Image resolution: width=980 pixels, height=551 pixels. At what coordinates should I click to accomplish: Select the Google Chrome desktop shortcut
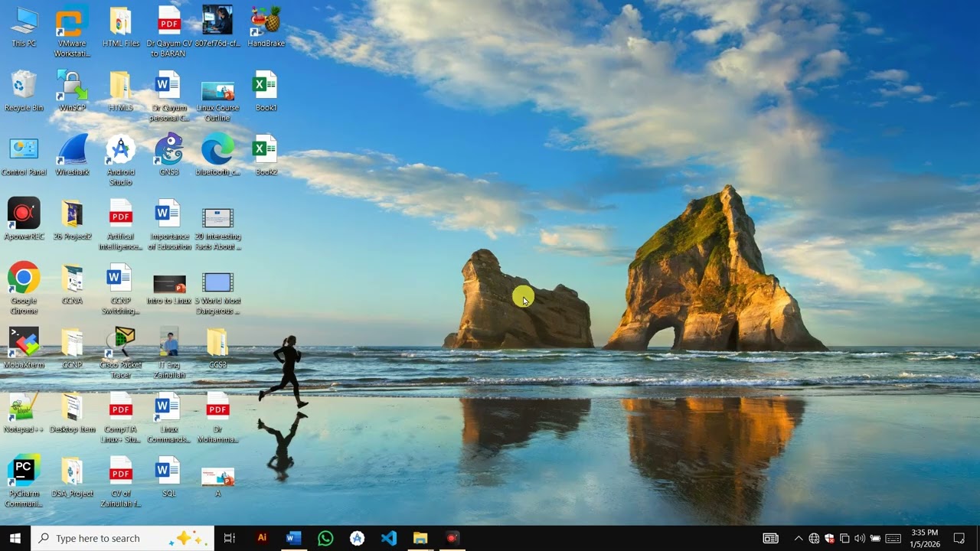pos(24,289)
